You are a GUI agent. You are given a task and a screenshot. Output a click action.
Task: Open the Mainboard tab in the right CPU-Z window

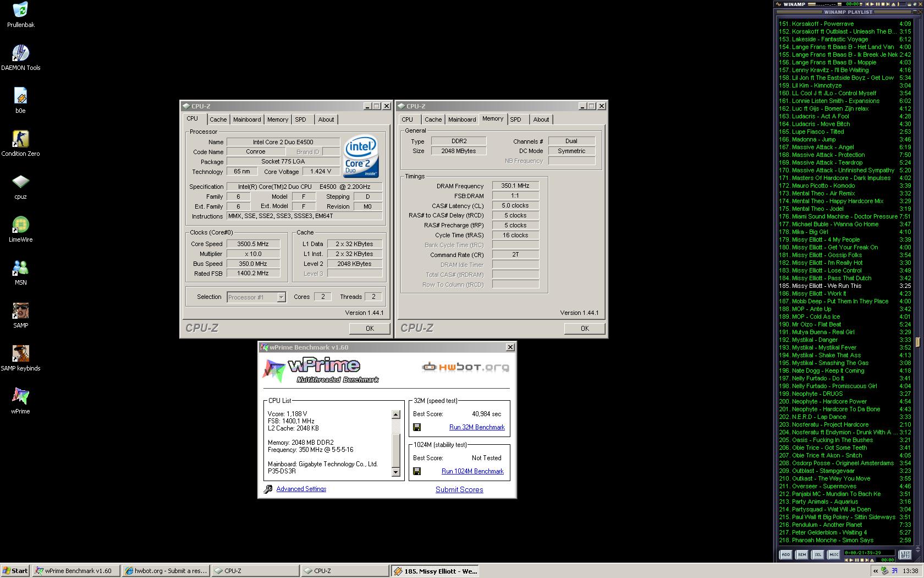(x=462, y=119)
